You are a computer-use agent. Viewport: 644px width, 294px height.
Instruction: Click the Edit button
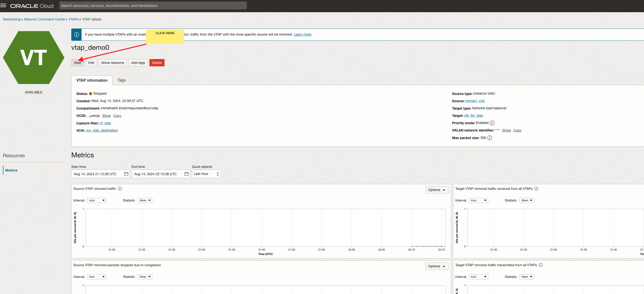pyautogui.click(x=91, y=63)
